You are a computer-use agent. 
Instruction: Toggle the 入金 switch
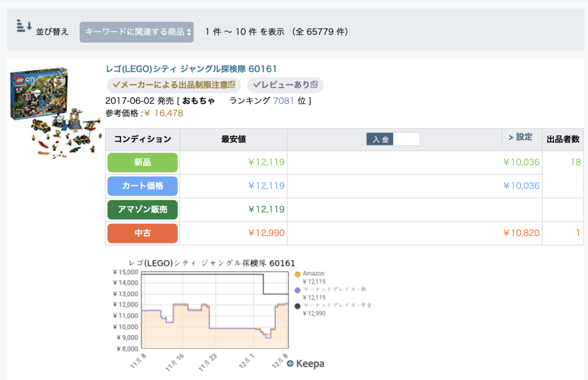click(x=393, y=139)
